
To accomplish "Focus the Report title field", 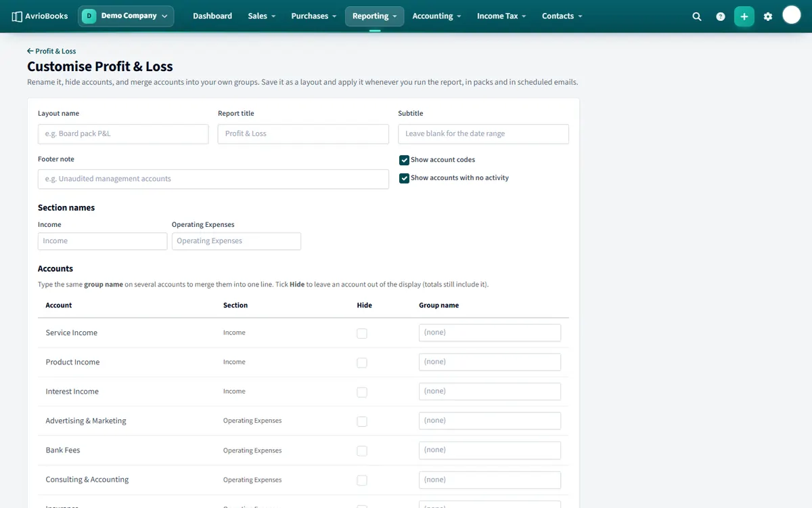I will click(303, 134).
